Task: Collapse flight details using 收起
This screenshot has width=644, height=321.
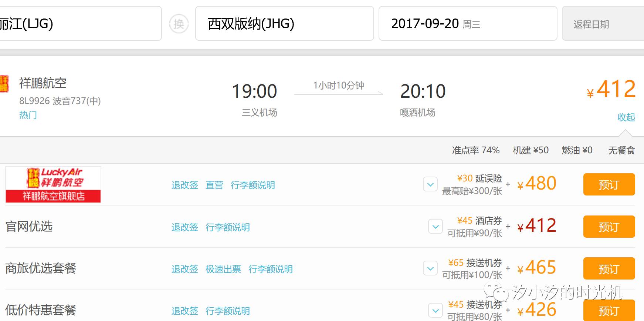Action: coord(626,117)
